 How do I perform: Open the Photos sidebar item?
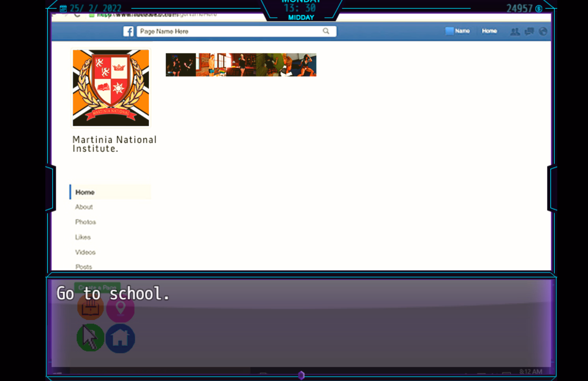pos(85,222)
